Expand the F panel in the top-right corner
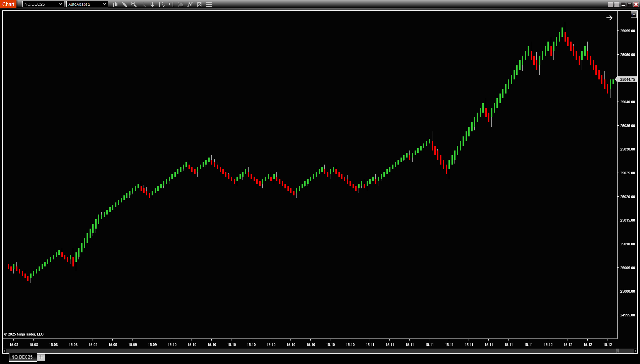 coord(633,14)
